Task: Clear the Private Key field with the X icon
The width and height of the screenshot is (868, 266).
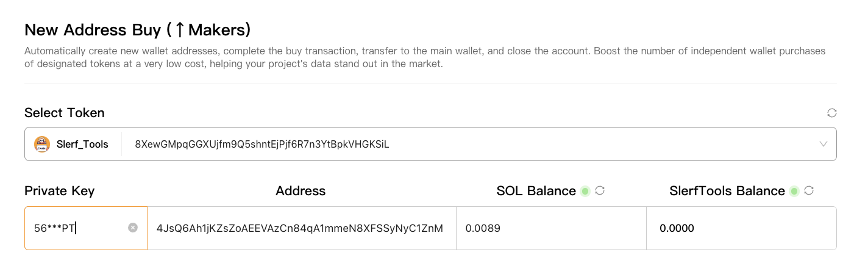Action: click(x=133, y=228)
